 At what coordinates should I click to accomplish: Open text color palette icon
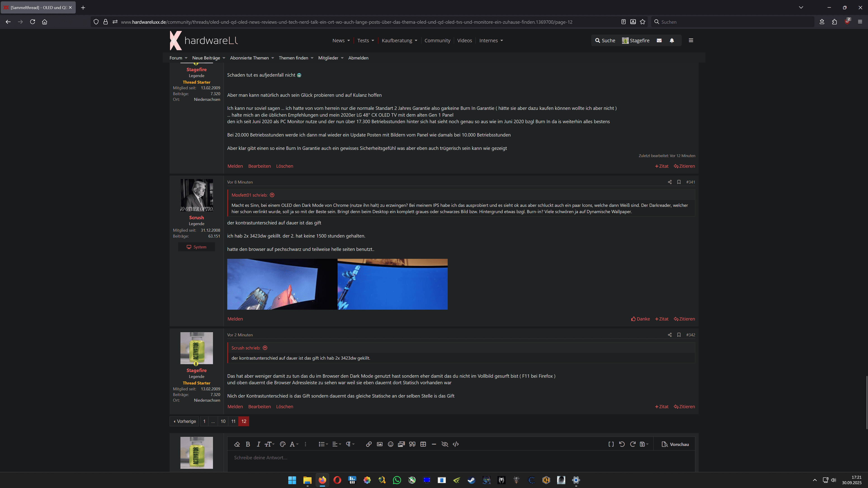[283, 444]
